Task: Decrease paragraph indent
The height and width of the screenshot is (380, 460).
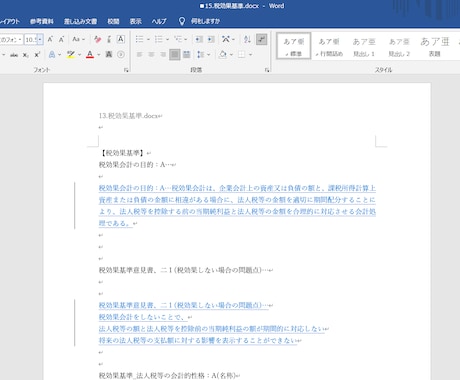Action: 199,39
